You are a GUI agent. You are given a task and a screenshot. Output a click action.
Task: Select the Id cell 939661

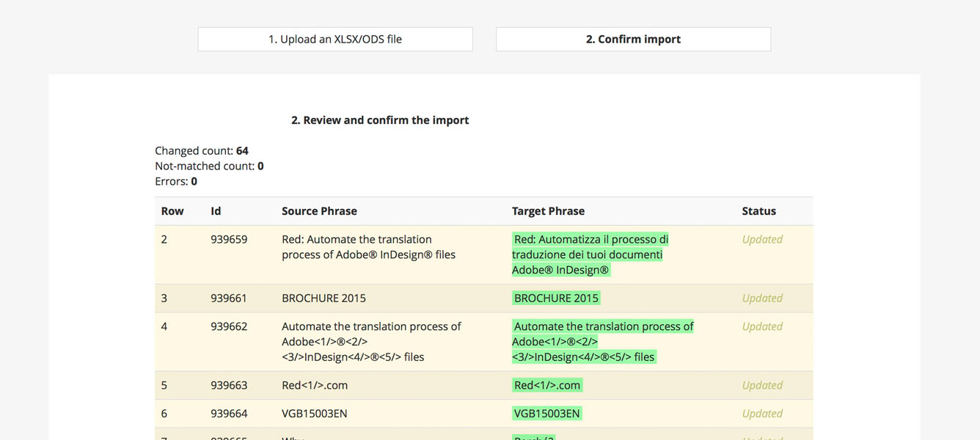tap(229, 298)
